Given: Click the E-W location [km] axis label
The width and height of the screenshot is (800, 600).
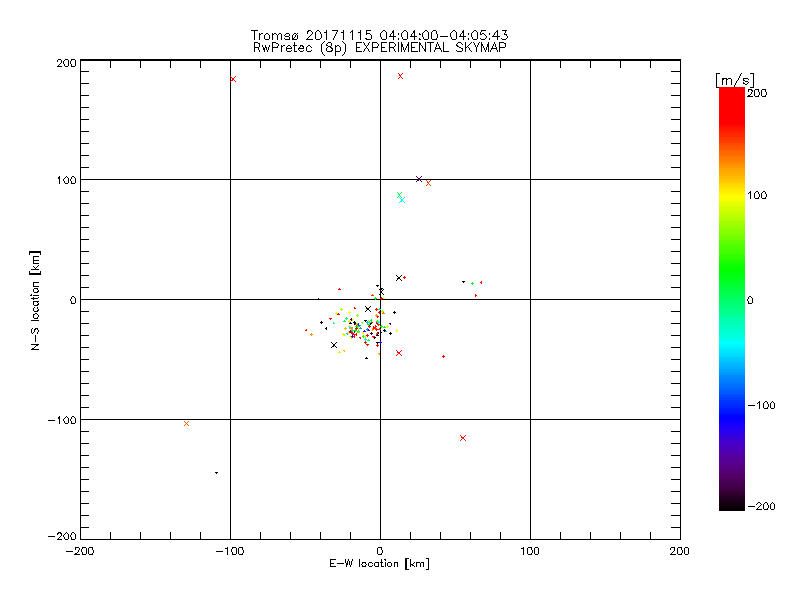Looking at the screenshot, I should click(x=379, y=564).
